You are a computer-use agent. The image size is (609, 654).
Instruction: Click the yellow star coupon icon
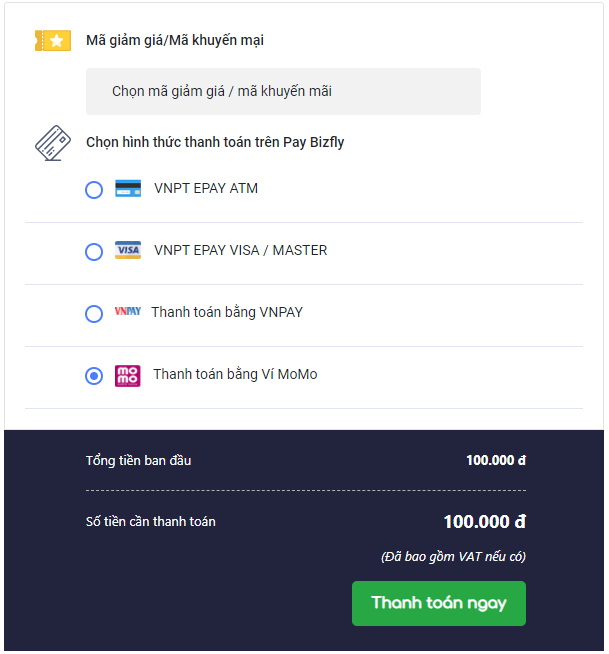[x=53, y=40]
